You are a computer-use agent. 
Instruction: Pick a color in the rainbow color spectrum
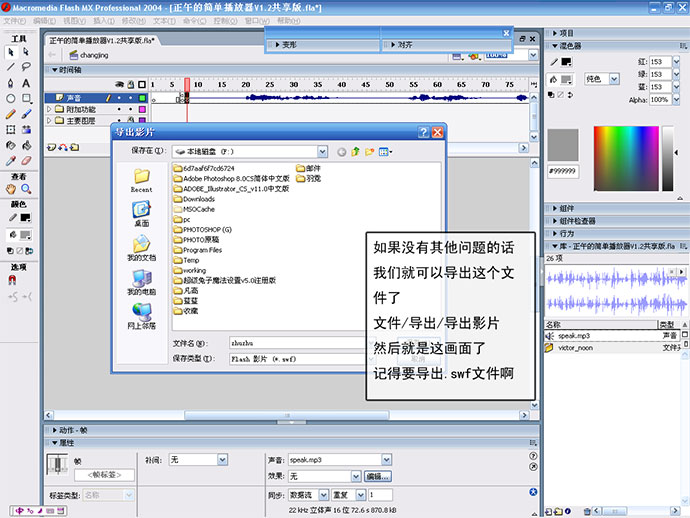(626, 158)
